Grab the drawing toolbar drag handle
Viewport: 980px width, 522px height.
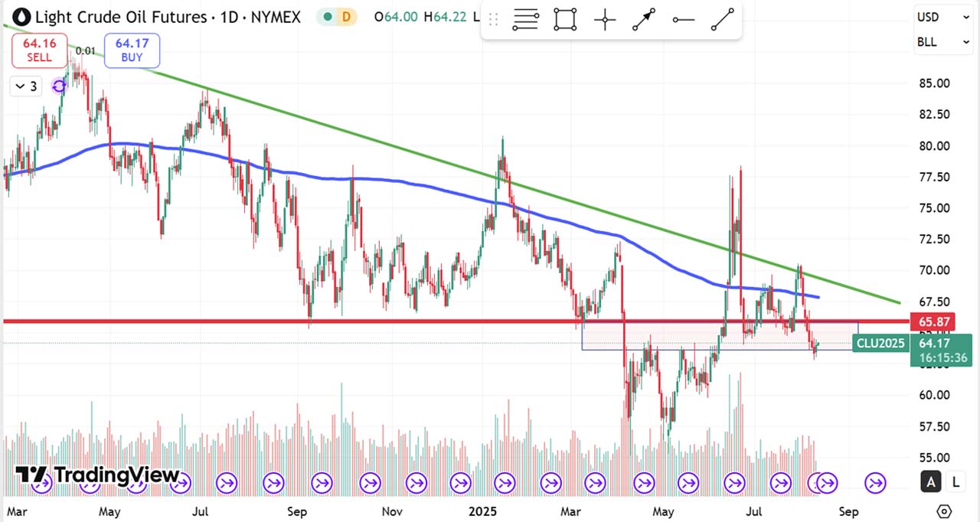pos(494,20)
